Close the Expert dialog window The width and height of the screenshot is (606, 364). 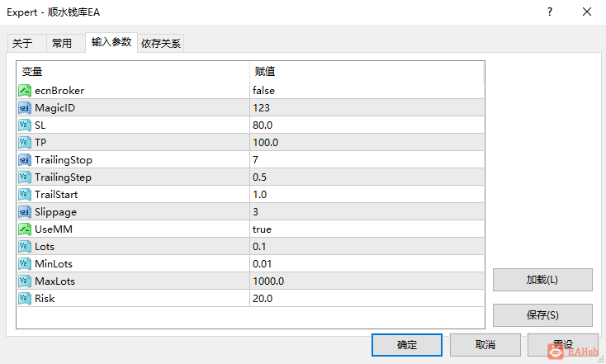pos(587,12)
